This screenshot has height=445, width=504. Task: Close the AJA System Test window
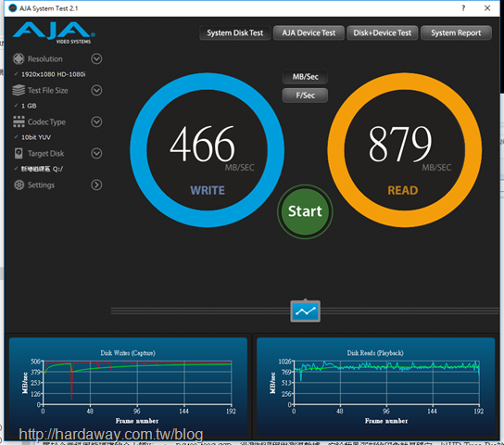(x=487, y=8)
